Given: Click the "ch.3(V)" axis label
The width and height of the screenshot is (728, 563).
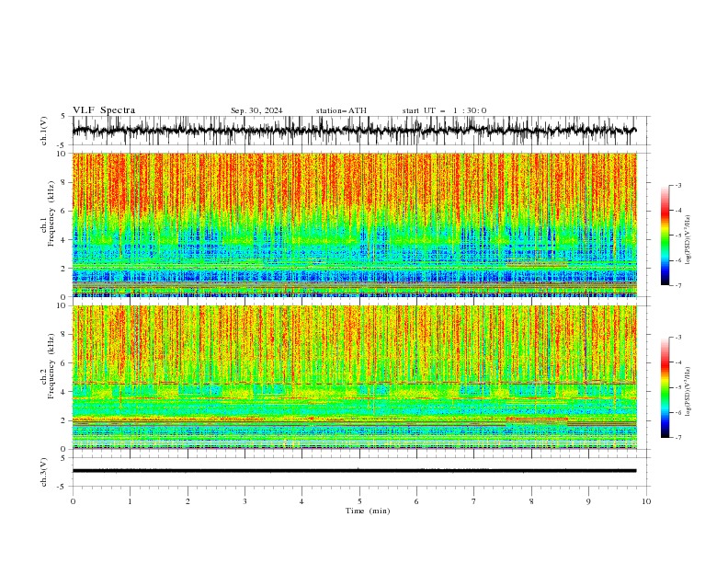Looking at the screenshot, I should coord(44,472).
